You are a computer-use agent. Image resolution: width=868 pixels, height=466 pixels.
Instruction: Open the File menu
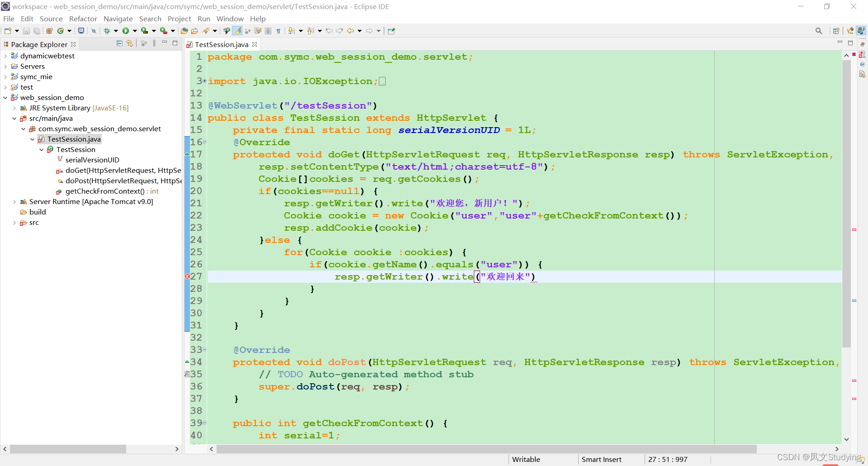tap(9, 19)
